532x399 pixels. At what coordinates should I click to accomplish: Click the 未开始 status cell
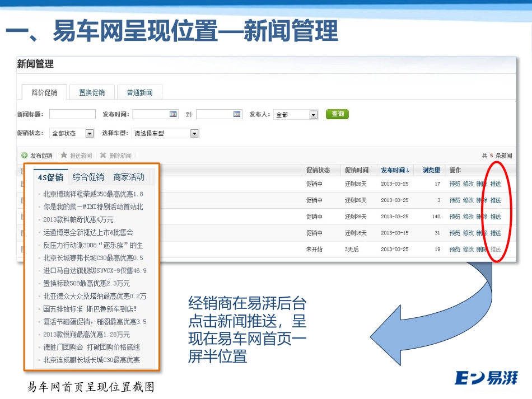click(314, 249)
